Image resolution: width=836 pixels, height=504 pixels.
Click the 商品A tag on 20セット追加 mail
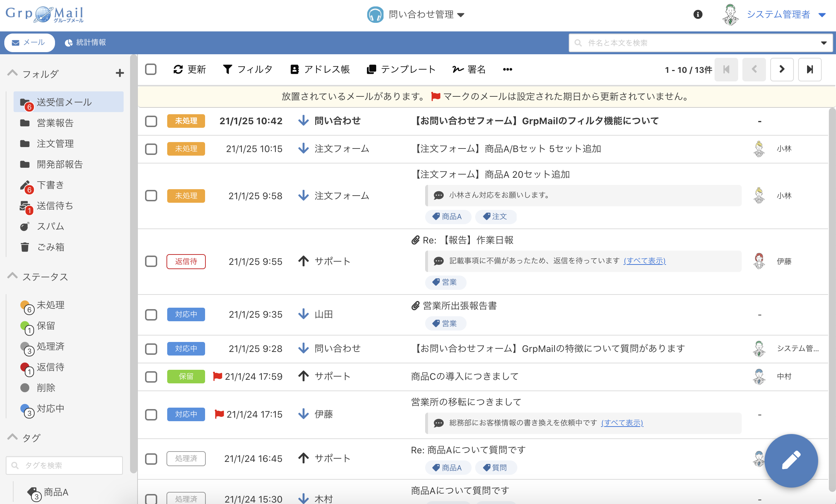(x=448, y=217)
